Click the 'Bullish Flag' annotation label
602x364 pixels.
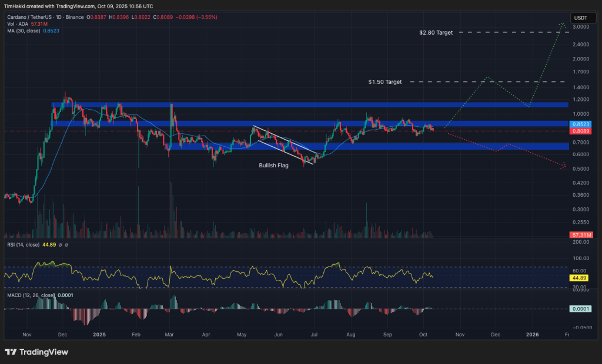pos(273,166)
